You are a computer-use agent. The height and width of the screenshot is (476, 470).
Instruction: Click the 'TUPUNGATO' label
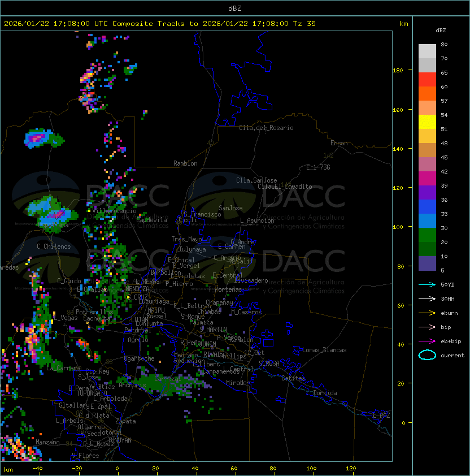click(92, 393)
